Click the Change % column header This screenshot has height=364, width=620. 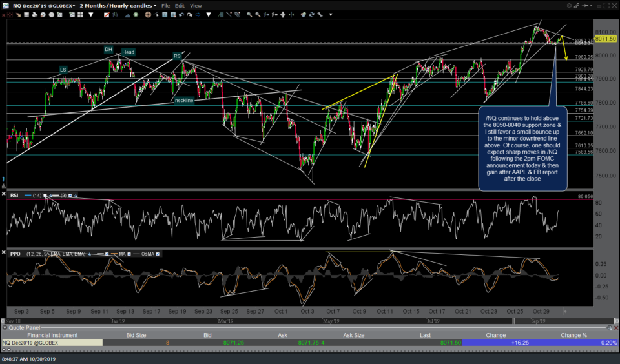point(573,335)
